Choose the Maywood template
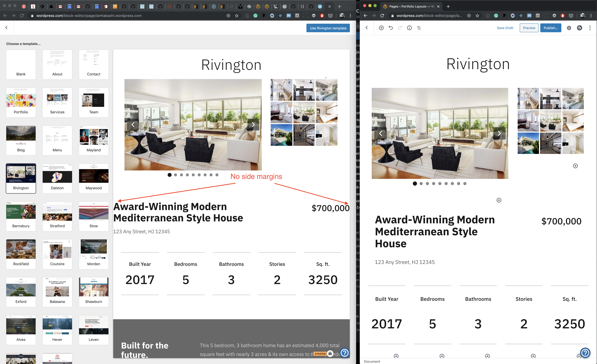 pyautogui.click(x=94, y=178)
